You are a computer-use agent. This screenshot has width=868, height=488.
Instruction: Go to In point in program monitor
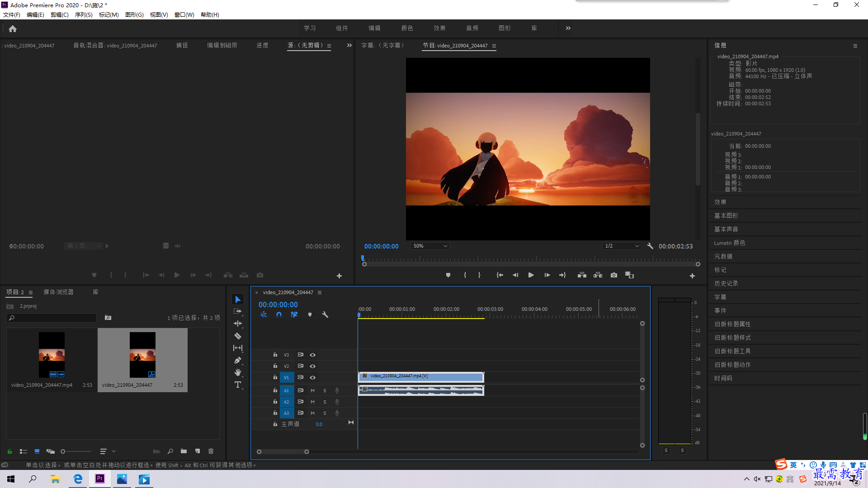point(500,275)
